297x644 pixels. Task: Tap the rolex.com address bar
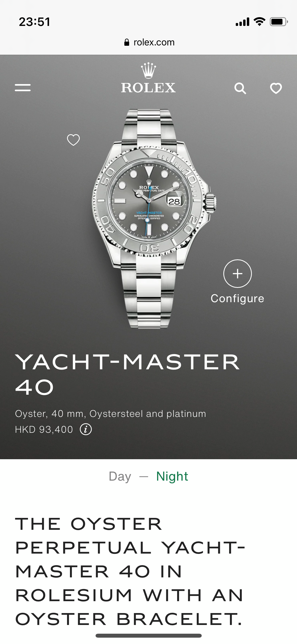click(x=149, y=42)
